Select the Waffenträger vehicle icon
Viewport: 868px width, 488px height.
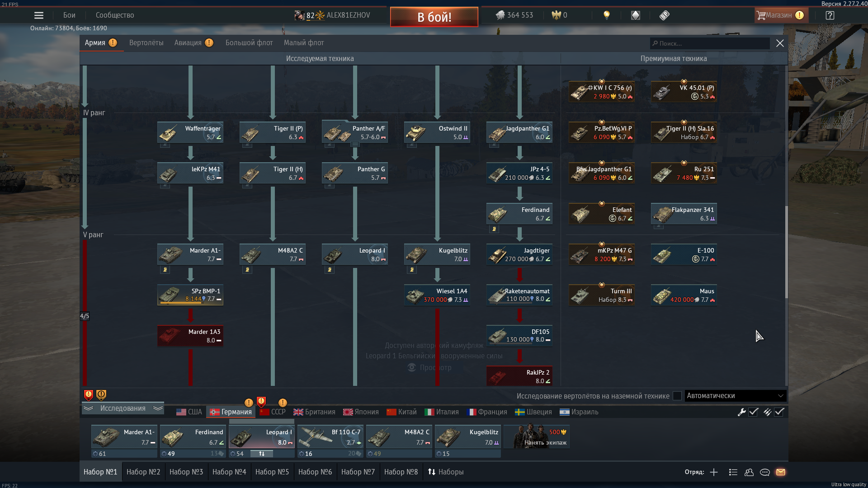pos(190,132)
